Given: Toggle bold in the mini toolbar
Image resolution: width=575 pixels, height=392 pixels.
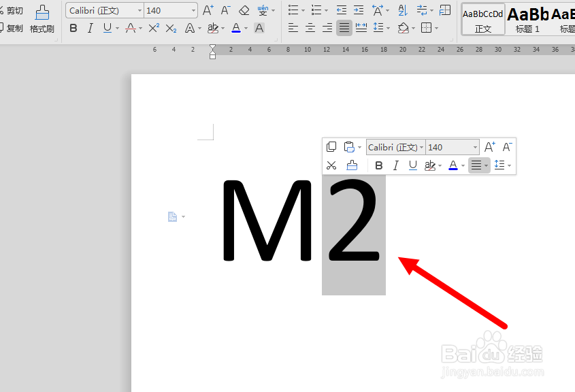Looking at the screenshot, I should (379, 166).
